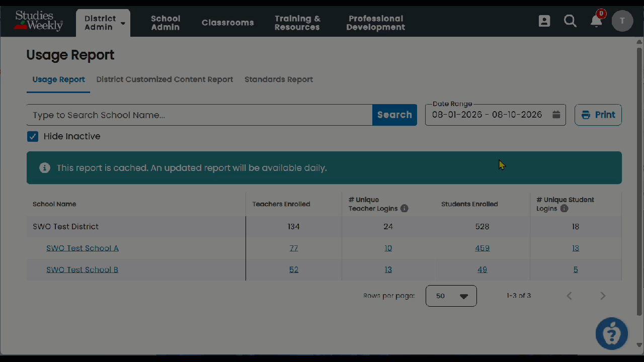Go to the next page arrow

(603, 296)
